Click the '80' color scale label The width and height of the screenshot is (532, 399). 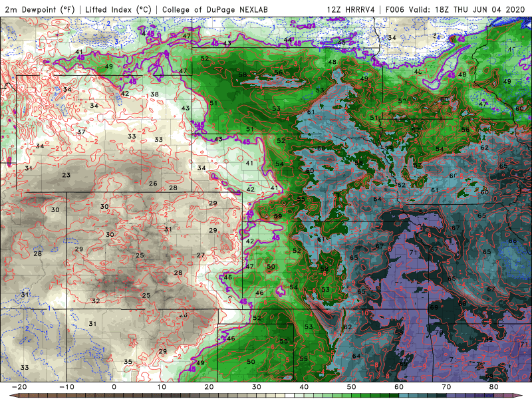[x=494, y=387]
